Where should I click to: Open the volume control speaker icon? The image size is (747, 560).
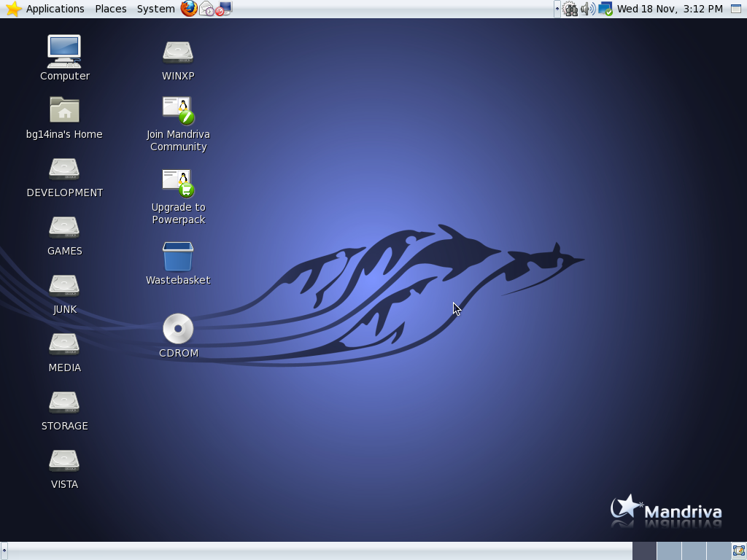pyautogui.click(x=588, y=9)
